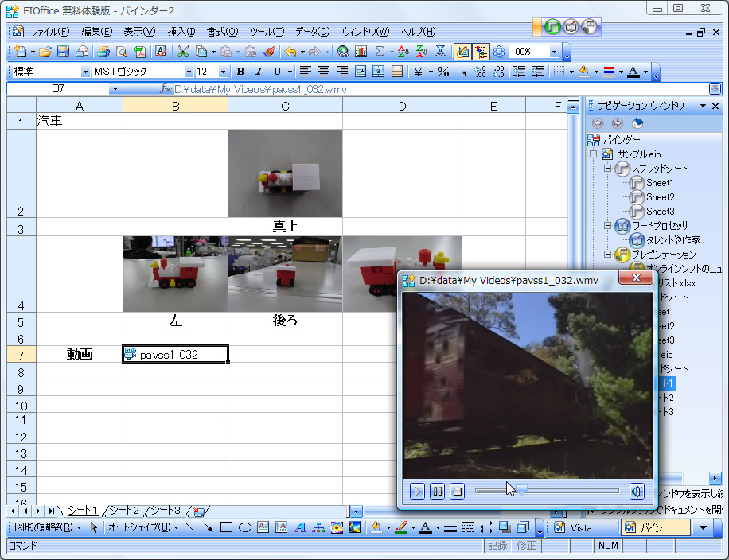Screen dimensions: 729x560
Task: Open file with the folder icon
Action: (x=45, y=52)
